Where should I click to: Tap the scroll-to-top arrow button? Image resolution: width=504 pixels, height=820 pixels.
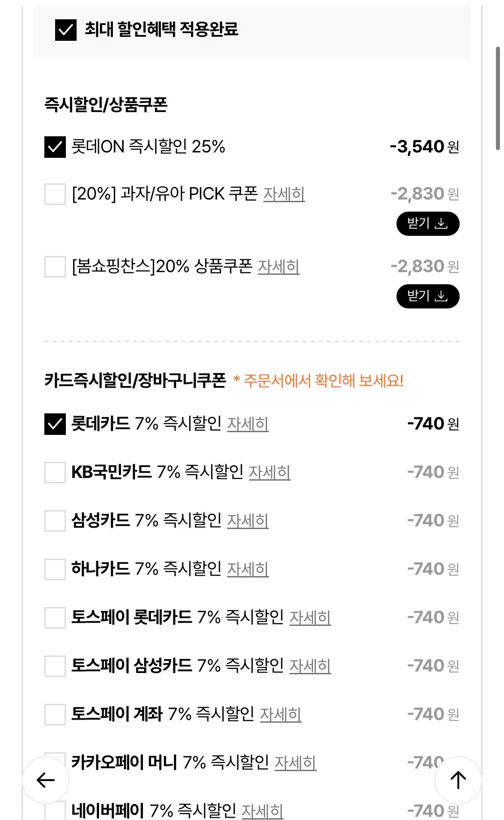457,780
